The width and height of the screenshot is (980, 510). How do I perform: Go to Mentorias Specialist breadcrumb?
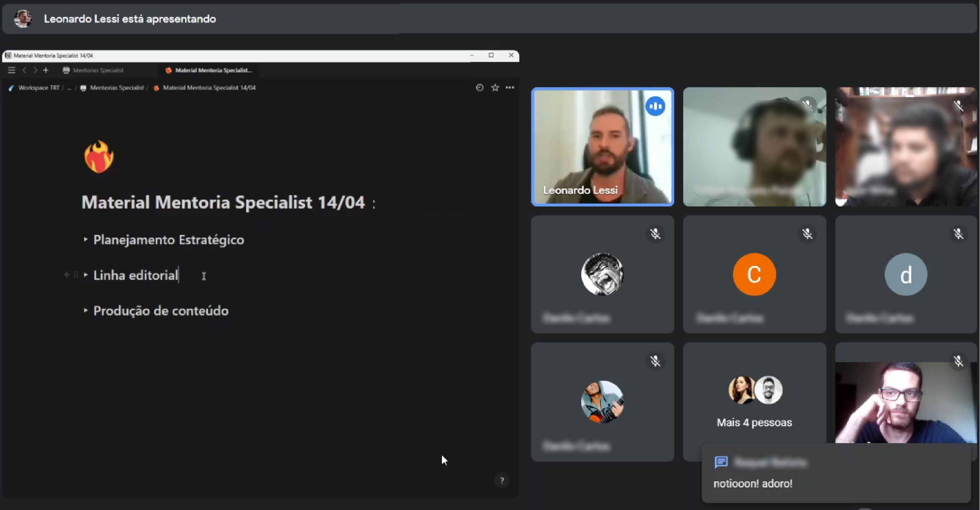tap(117, 88)
